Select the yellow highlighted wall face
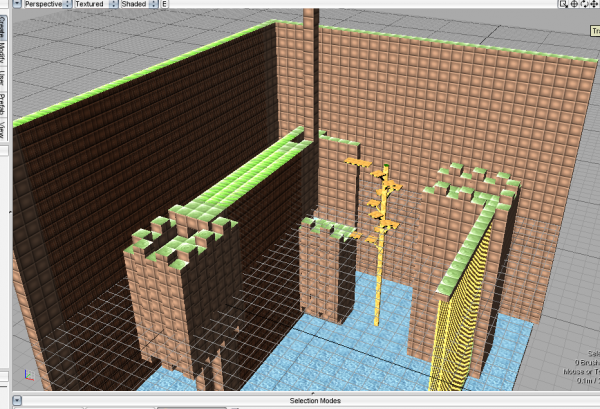This screenshot has width=600, height=409. (462, 310)
